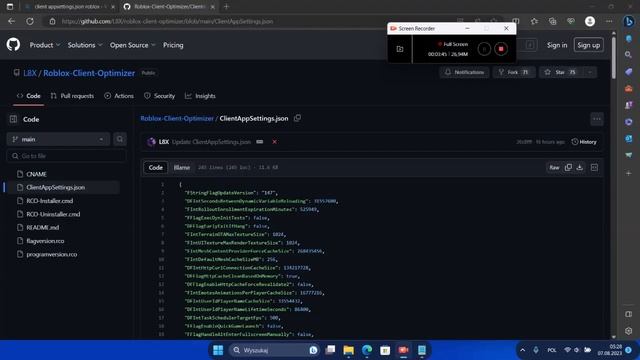Open the L8X commit author link
Screen dimensions: 640x360
(x=164, y=142)
